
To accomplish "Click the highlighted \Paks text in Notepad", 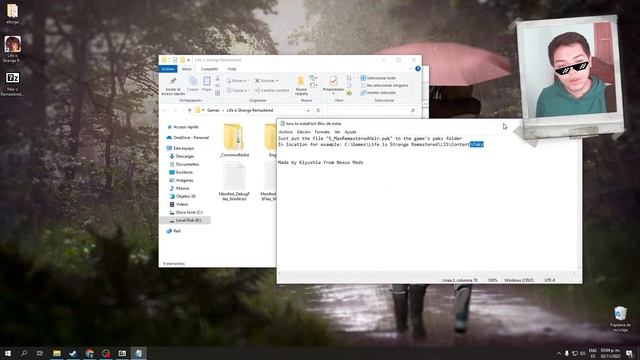I will [x=476, y=144].
